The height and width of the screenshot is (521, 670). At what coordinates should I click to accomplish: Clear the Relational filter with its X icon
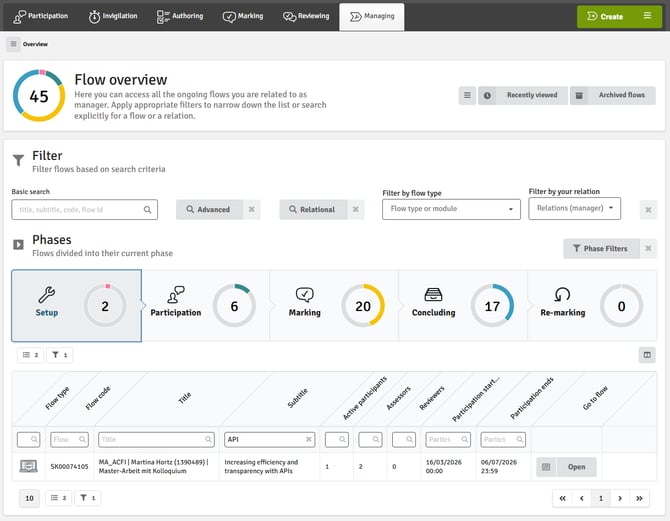pos(356,210)
